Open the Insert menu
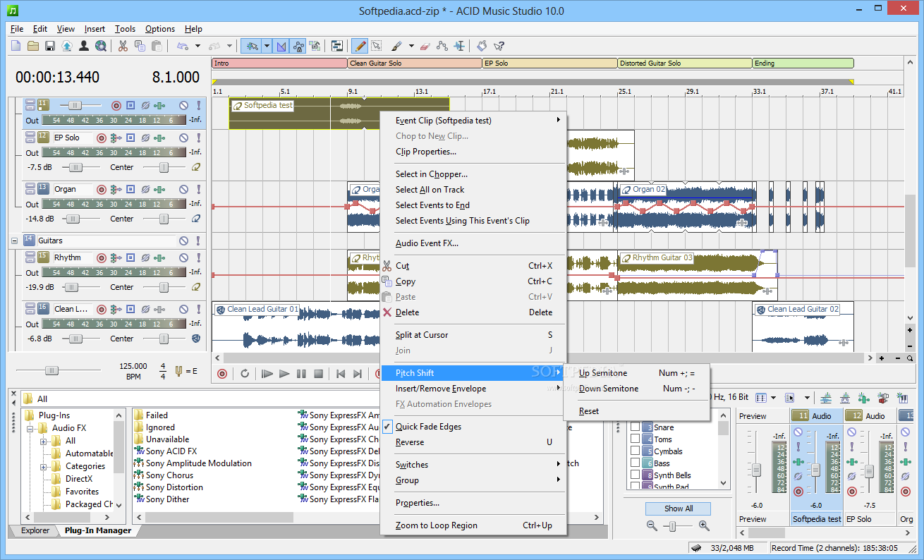Viewport: 924px width, 560px height. pyautogui.click(x=95, y=29)
